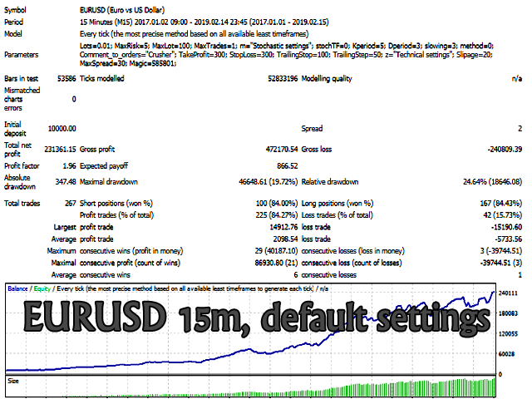Click the Equity legend label on chart
This screenshot has height=399, width=532.
[42, 288]
